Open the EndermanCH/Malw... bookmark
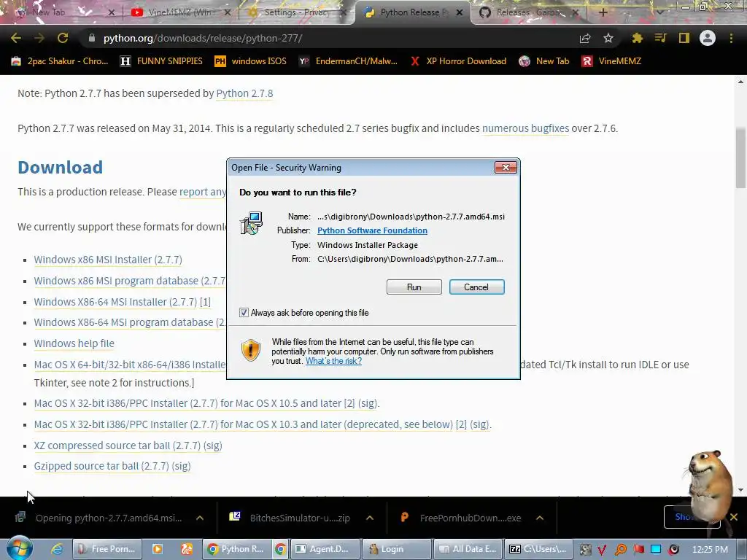Viewport: 747px width, 560px height. point(348,61)
